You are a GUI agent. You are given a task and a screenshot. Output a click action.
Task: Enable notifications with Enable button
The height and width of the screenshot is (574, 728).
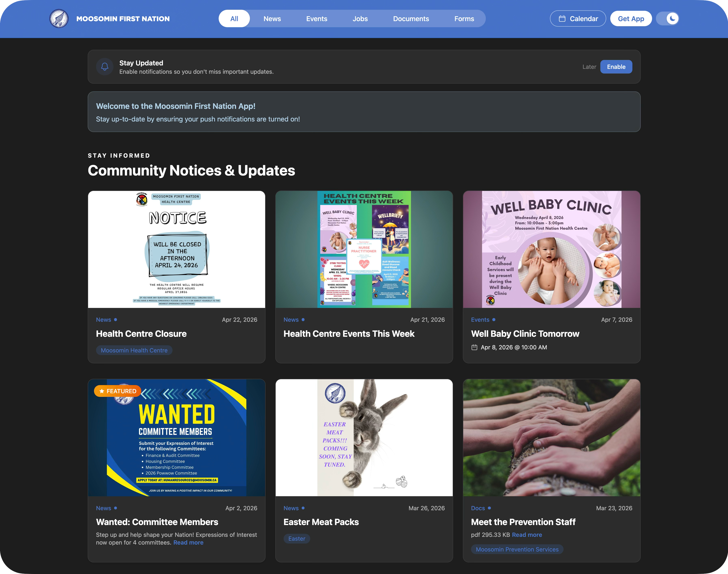click(616, 67)
